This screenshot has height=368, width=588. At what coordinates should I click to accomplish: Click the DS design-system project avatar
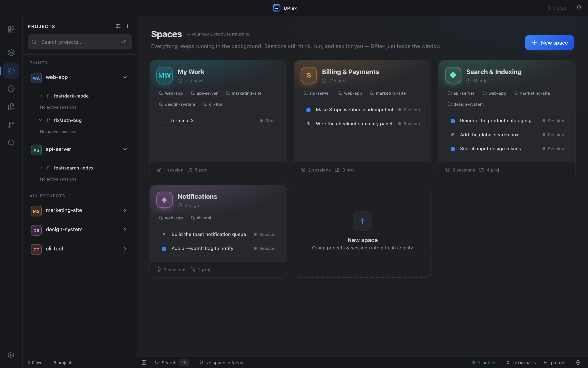pos(36,230)
